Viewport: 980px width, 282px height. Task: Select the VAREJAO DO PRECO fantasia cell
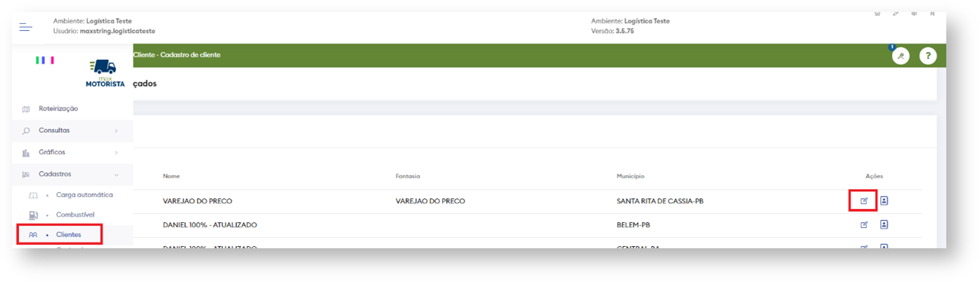(x=430, y=201)
